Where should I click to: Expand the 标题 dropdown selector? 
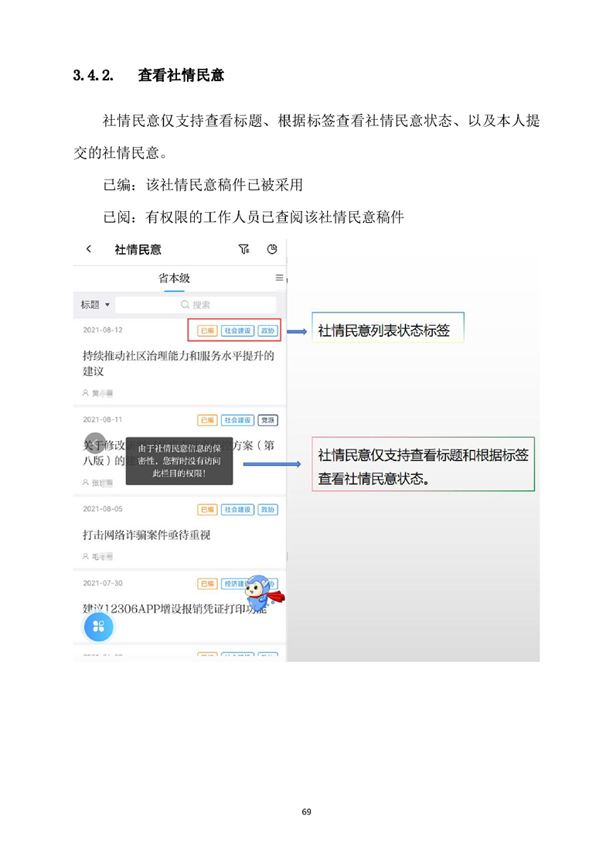pos(95,305)
